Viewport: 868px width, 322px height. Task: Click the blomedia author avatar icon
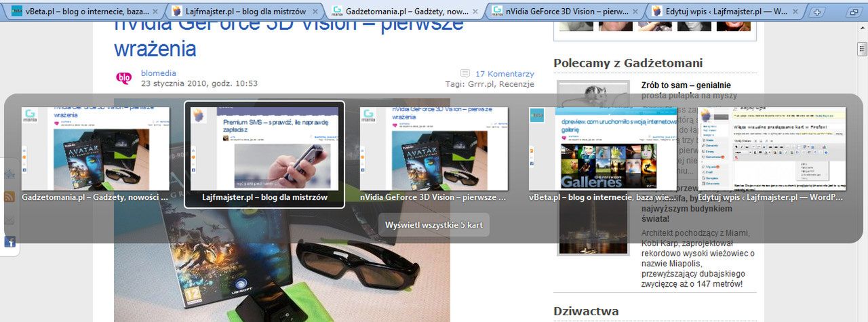123,78
